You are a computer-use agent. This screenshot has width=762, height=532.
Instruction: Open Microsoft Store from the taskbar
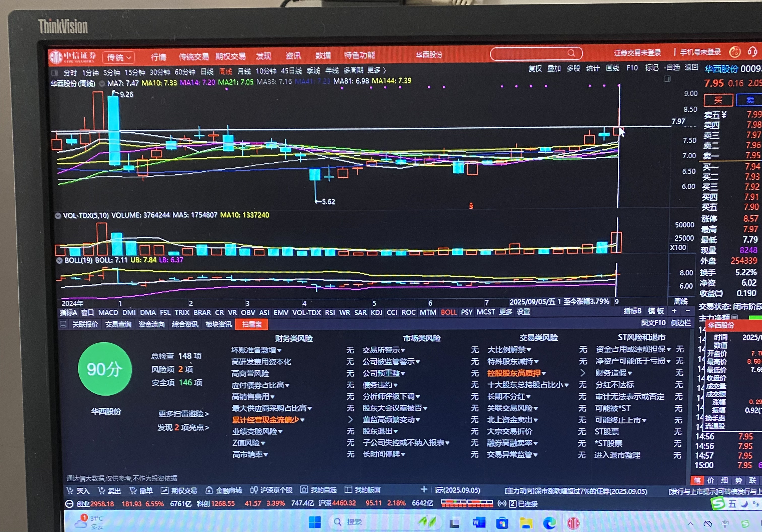pyautogui.click(x=502, y=523)
